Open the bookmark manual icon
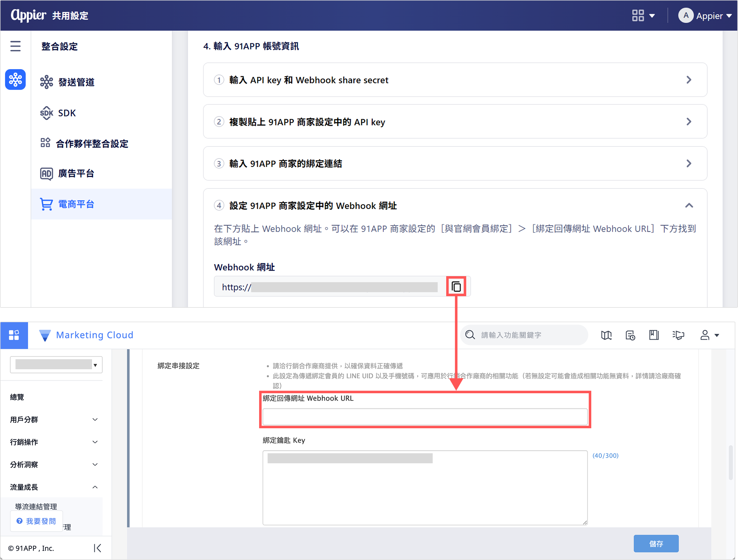 coord(654,335)
